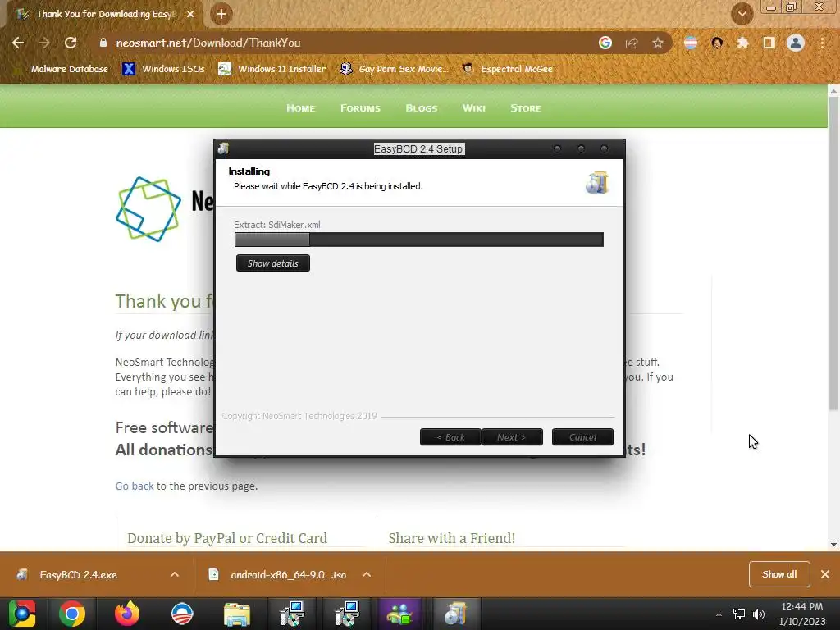
Task: Click the Next button in Setup
Action: [x=512, y=437]
